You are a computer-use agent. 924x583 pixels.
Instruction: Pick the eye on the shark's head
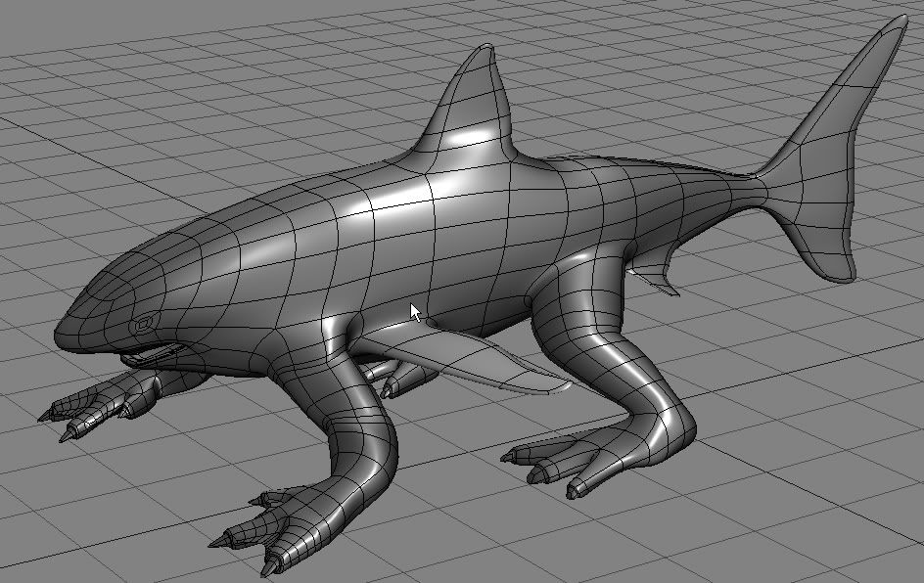(x=145, y=324)
